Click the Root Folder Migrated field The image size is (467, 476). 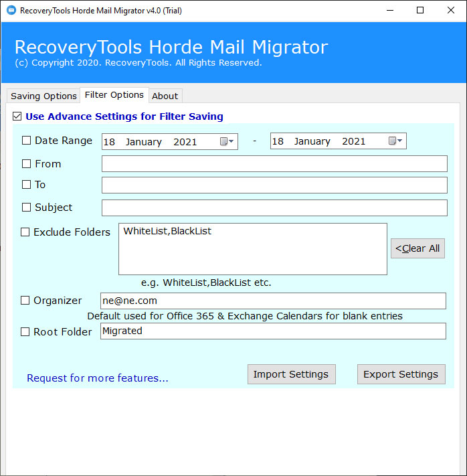pyautogui.click(x=273, y=331)
